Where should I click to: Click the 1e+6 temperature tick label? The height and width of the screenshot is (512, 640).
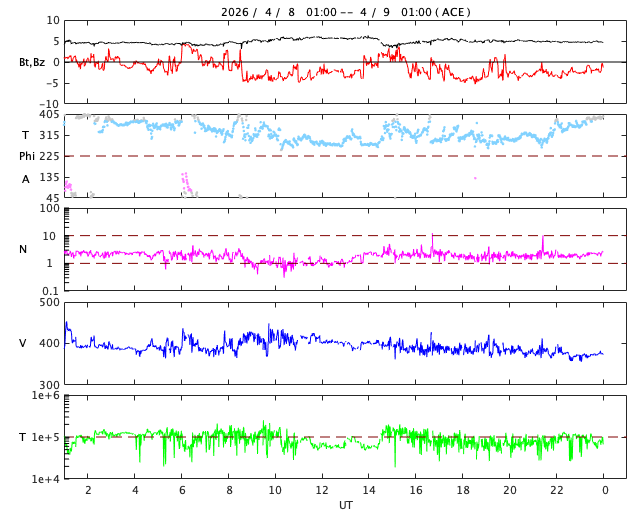(45, 396)
